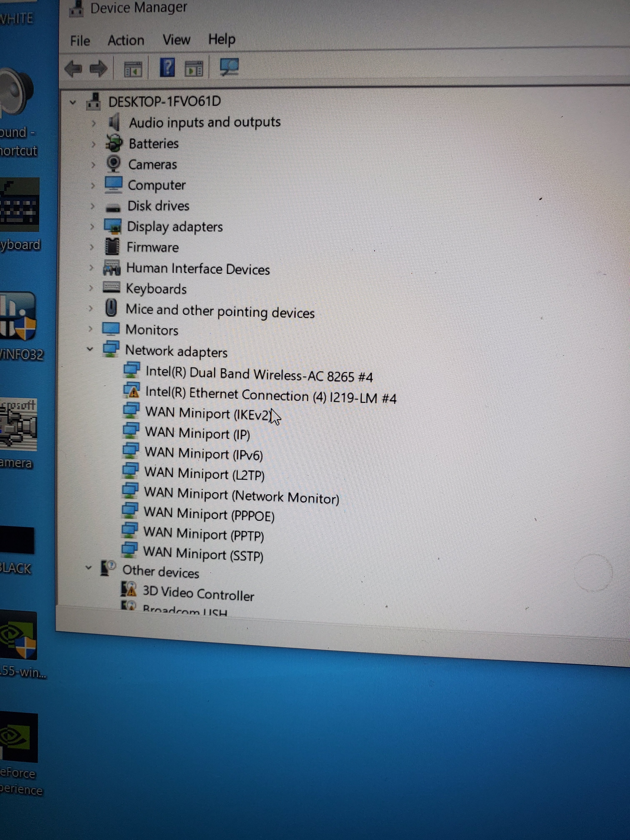Expand Audio inputs and outputs category
Screen dimensions: 630x840
94,123
